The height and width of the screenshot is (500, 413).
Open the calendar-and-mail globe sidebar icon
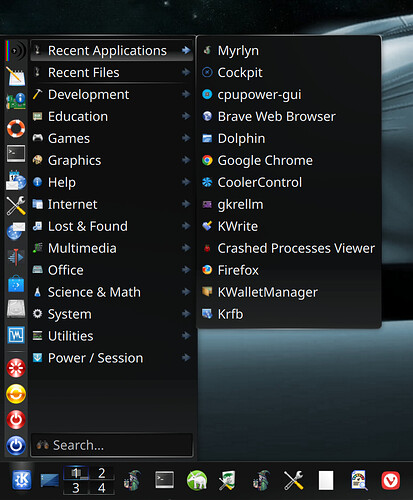pos(16,180)
